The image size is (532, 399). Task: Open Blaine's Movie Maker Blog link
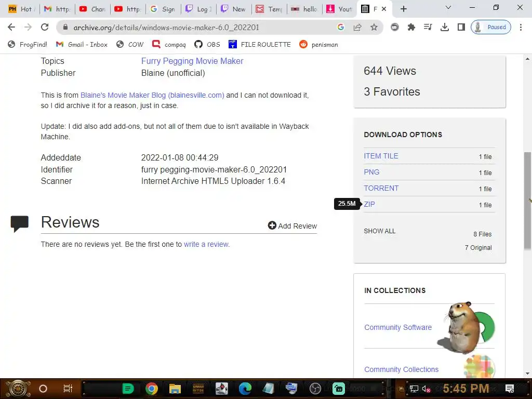152,96
